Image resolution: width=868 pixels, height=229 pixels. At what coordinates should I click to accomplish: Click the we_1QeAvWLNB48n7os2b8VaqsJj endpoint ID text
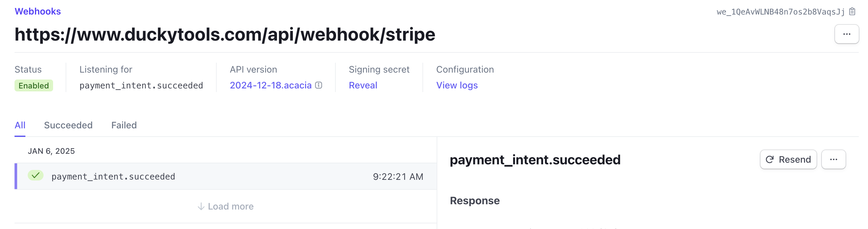point(780,12)
